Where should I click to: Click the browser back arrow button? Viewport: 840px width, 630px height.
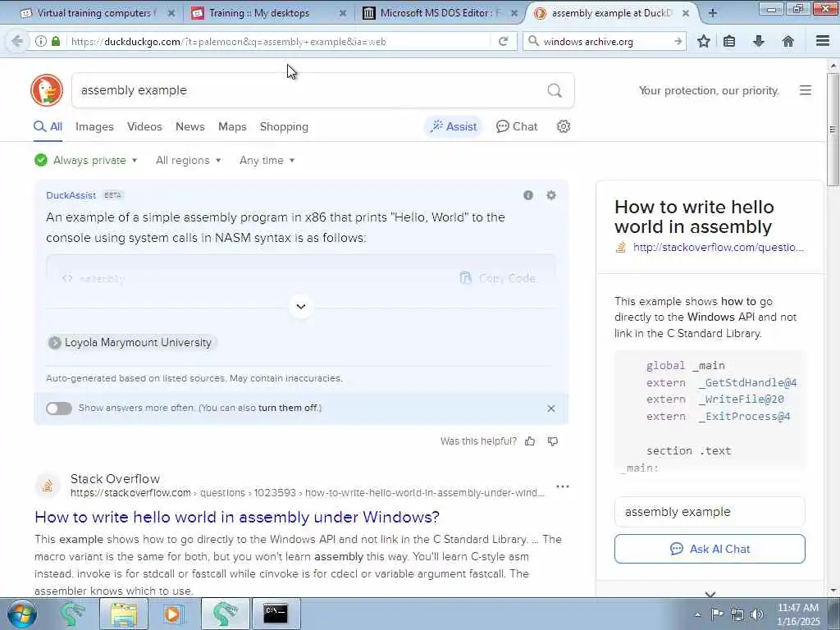click(17, 41)
